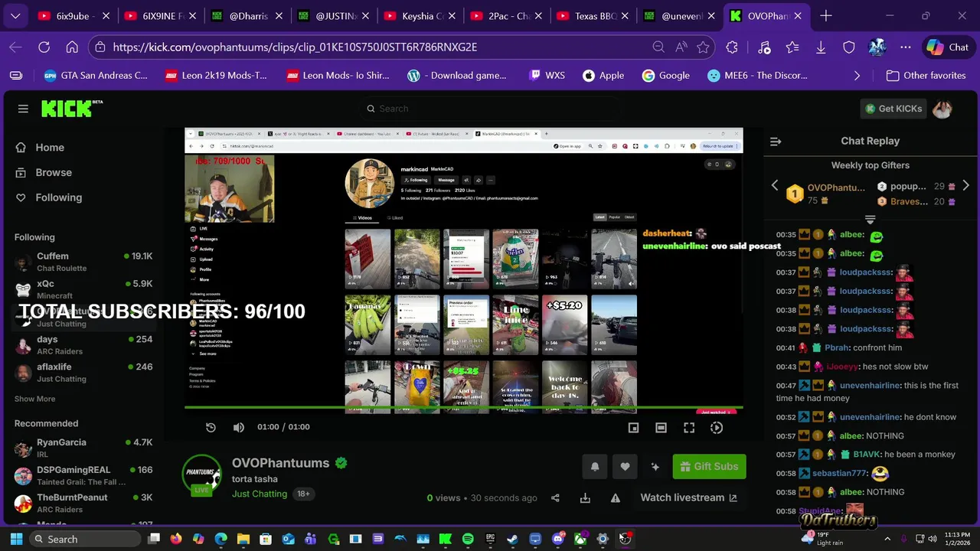Open aflaxlife channel in sidebar
Image resolution: width=980 pixels, height=551 pixels.
[83, 373]
